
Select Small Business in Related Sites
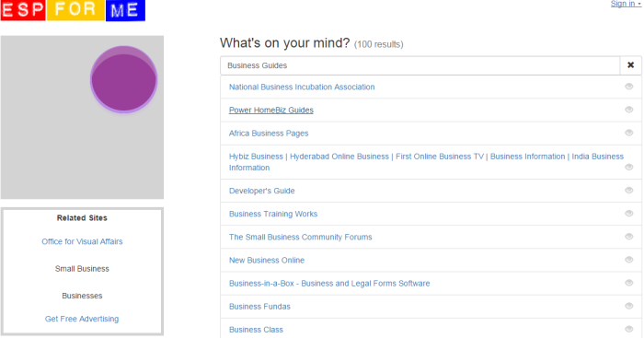click(82, 269)
